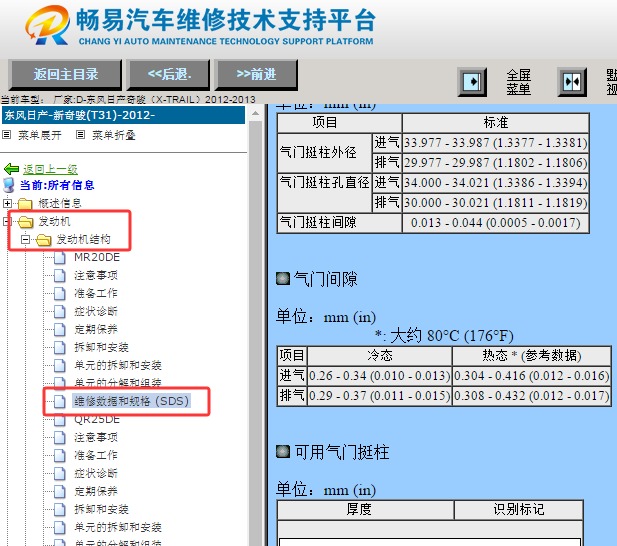Click the 维修数据和规格 (SDS) document icon
Viewport: 617px width, 546px height.
(x=59, y=401)
